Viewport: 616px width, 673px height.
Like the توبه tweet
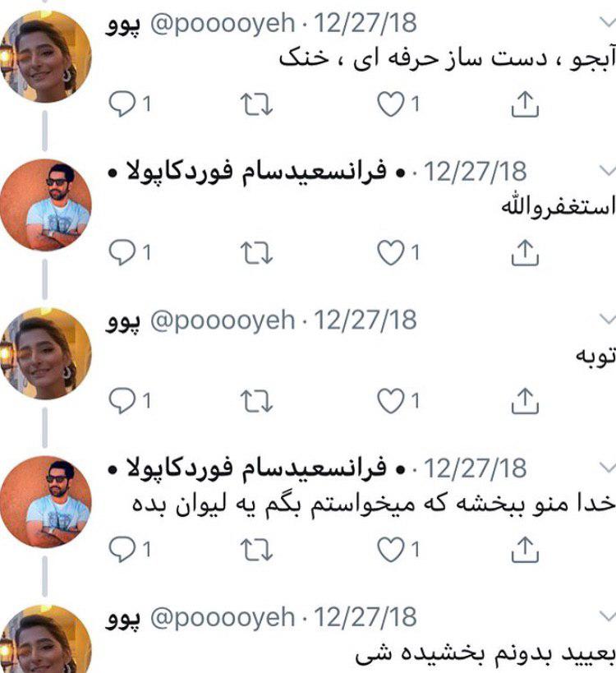pos(398,400)
